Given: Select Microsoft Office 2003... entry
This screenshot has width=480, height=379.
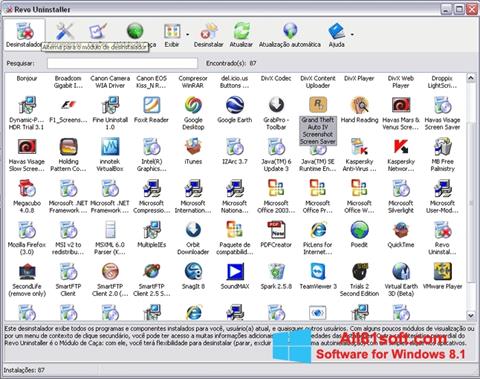Looking at the screenshot, I should 276,196.
